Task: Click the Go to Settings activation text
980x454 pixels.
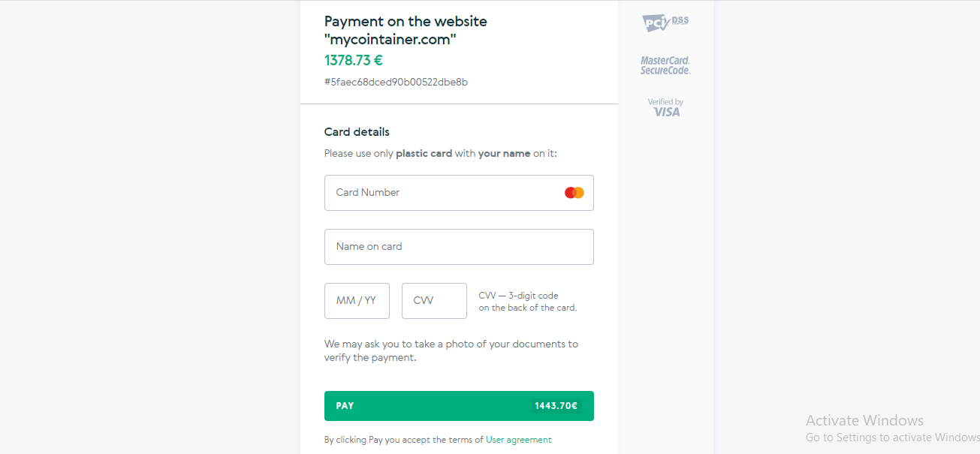Action: click(893, 437)
